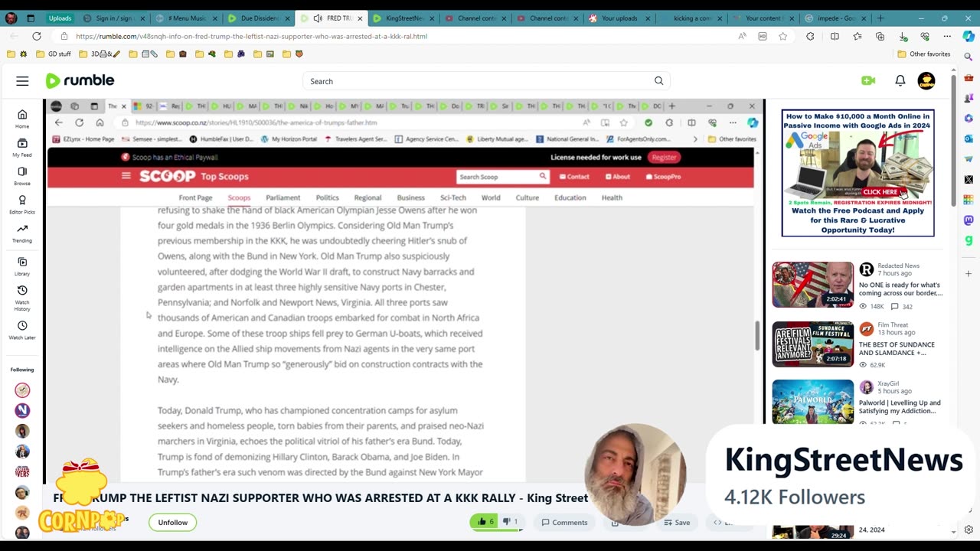The height and width of the screenshot is (551, 980).
Task: Click the Read aloud icon in address bar
Action: [742, 36]
